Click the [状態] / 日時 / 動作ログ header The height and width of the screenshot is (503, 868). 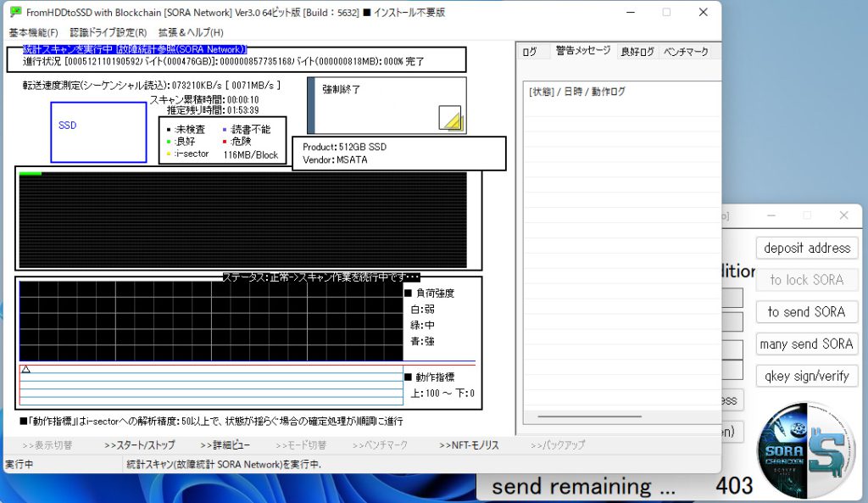(577, 92)
